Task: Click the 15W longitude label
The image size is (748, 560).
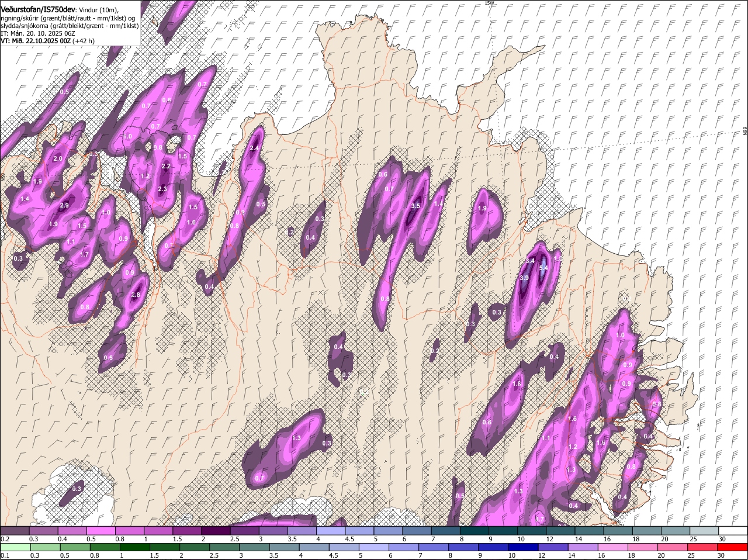Action: click(x=489, y=4)
